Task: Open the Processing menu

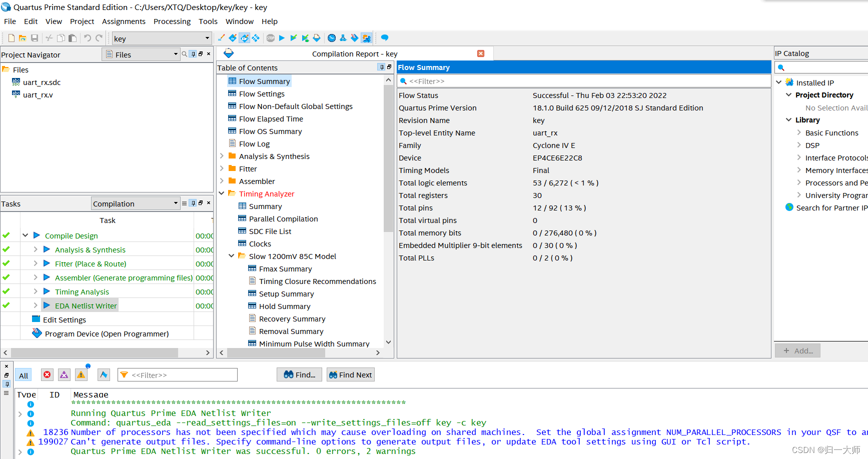Action: (x=172, y=21)
